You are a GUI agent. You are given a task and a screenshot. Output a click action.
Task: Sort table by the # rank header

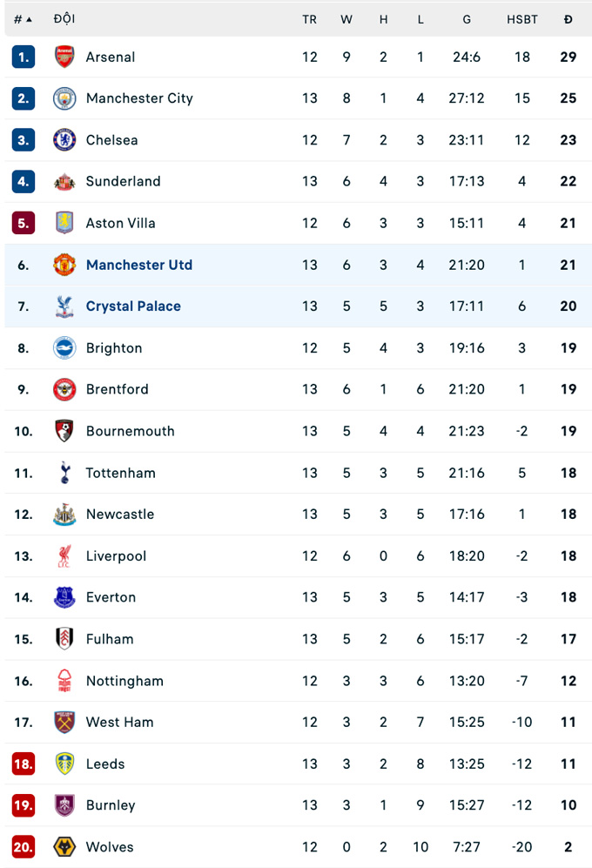tap(23, 19)
